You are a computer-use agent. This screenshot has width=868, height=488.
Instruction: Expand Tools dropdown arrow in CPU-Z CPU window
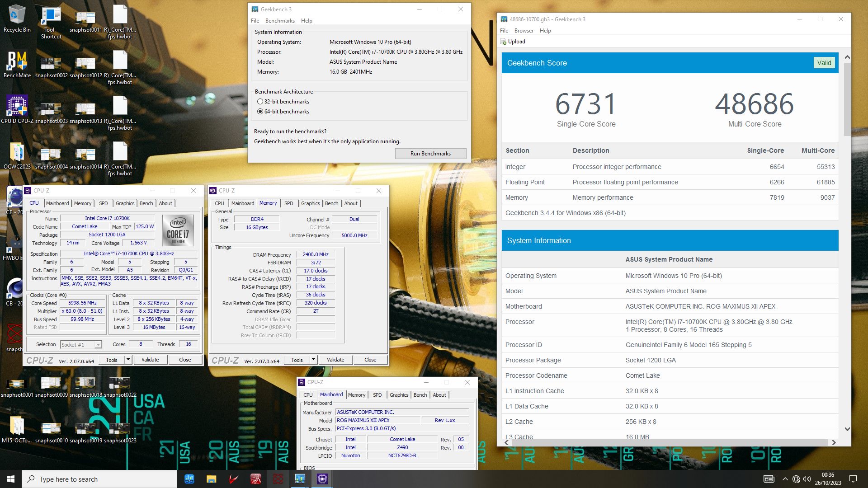[128, 360]
